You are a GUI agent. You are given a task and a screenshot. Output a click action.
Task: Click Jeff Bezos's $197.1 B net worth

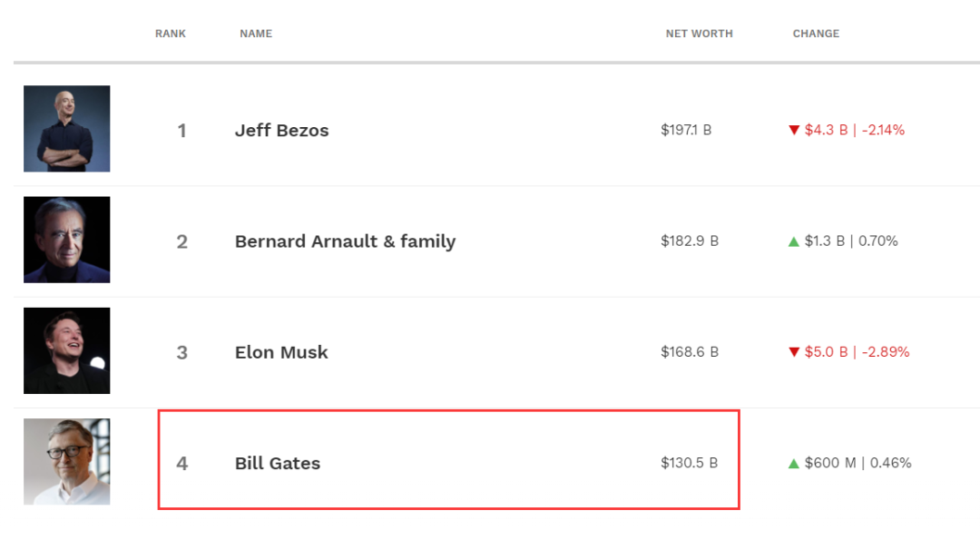[686, 130]
